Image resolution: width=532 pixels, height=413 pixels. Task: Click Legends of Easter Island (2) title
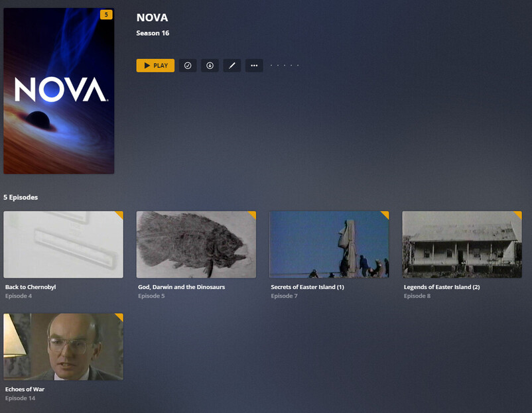click(x=442, y=287)
